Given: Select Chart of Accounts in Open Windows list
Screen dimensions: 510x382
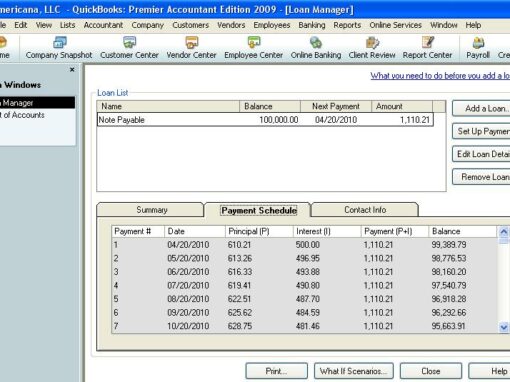Looking at the screenshot, I should [37, 115].
